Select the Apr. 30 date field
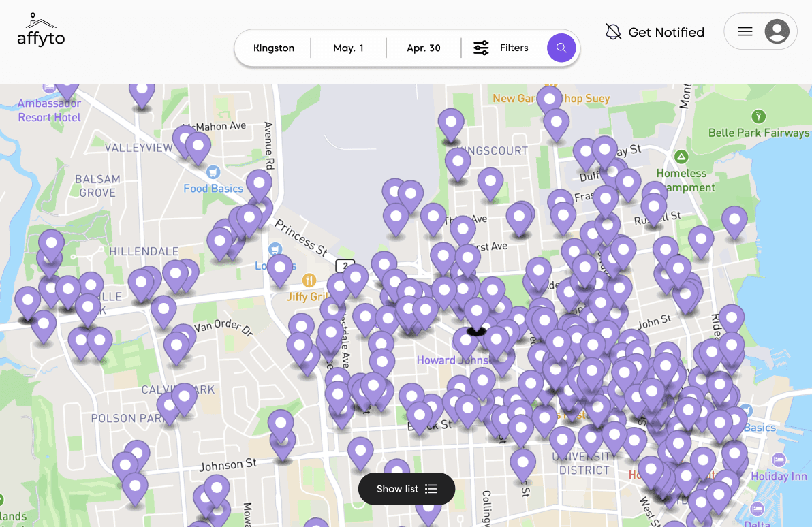The image size is (812, 527). pyautogui.click(x=424, y=48)
